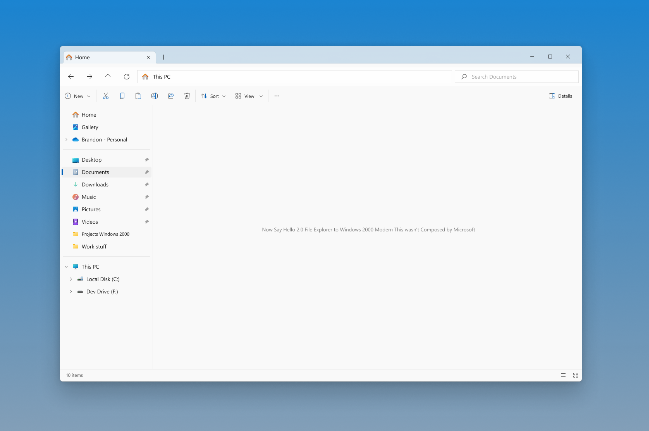The width and height of the screenshot is (649, 431).
Task: Add a new File Explorer tab
Action: [163, 57]
